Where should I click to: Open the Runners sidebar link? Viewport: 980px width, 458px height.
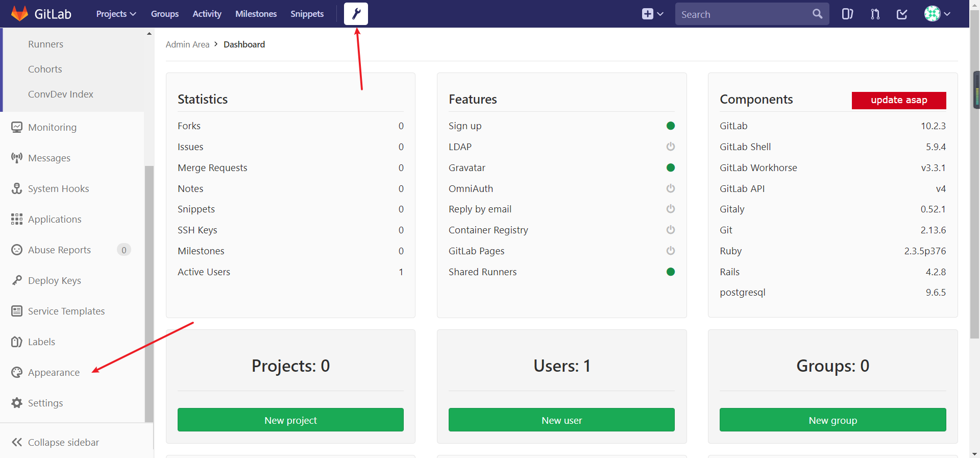[45, 44]
